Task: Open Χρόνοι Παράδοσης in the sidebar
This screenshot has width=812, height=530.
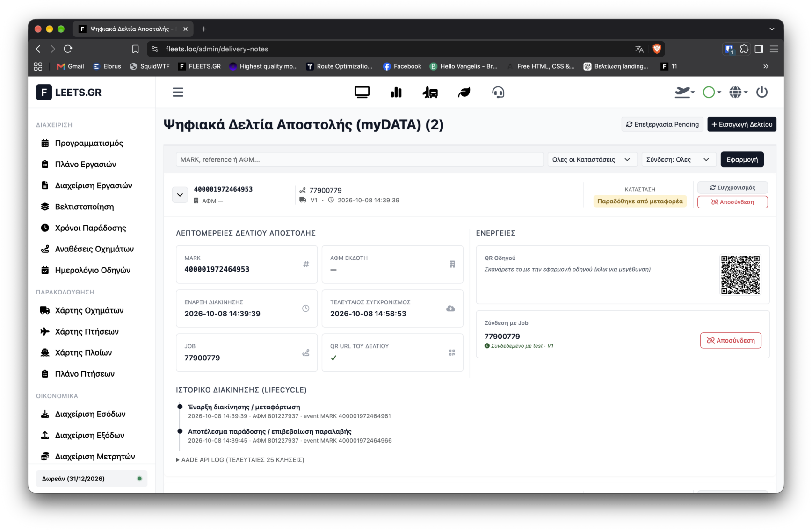Action: click(90, 228)
